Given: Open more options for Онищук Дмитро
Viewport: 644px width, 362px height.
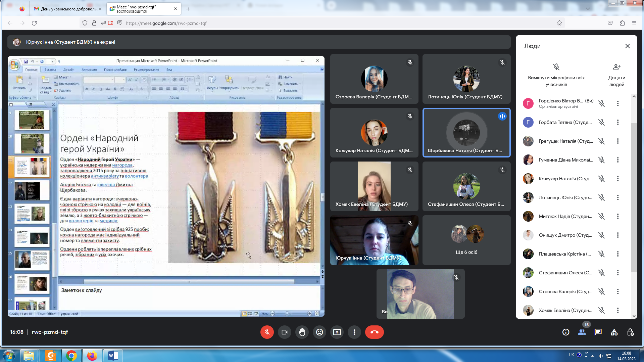Looking at the screenshot, I should 617,235.
